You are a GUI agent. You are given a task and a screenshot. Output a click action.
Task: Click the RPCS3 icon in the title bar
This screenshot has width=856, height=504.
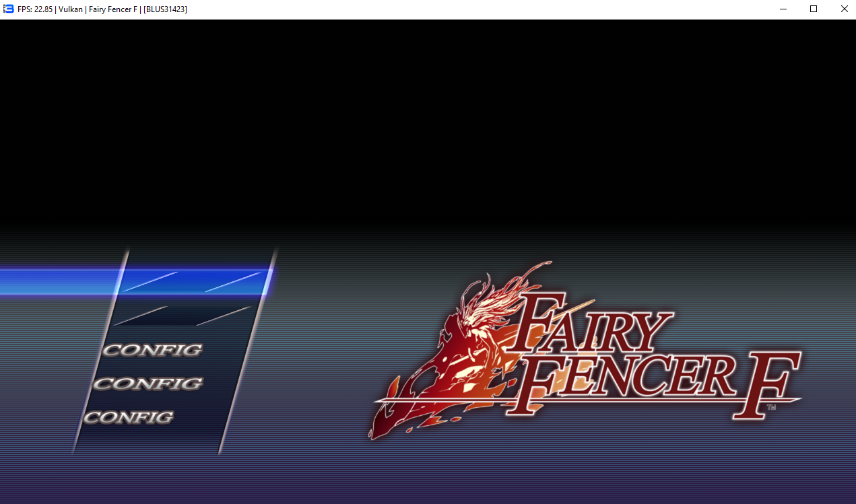point(9,9)
